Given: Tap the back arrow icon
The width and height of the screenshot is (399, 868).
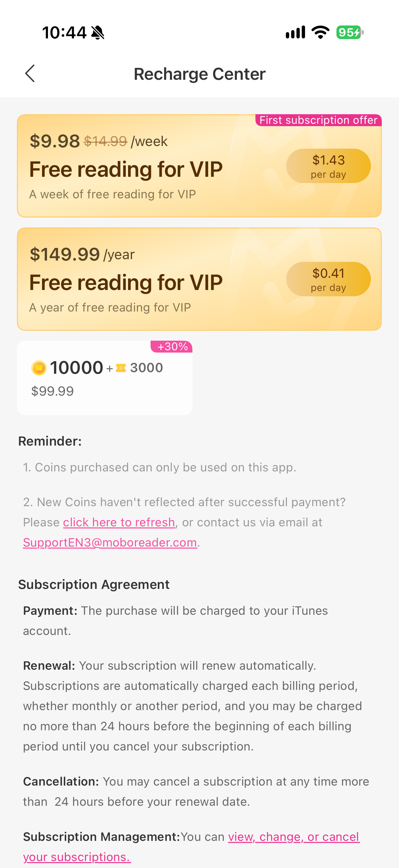Looking at the screenshot, I should [30, 73].
